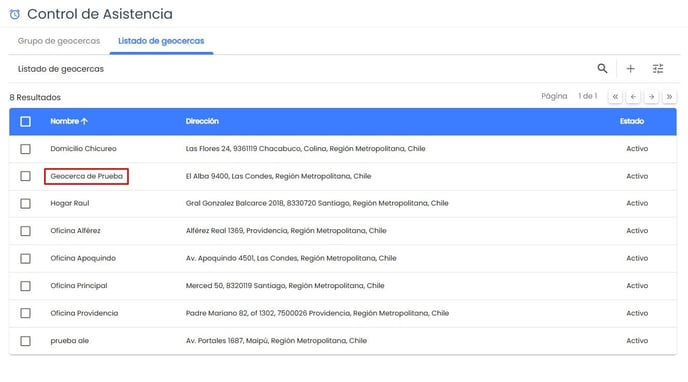Screen dimensions: 688x382
Task: Click address El Alba 9400, Las Condes
Action: coord(278,176)
